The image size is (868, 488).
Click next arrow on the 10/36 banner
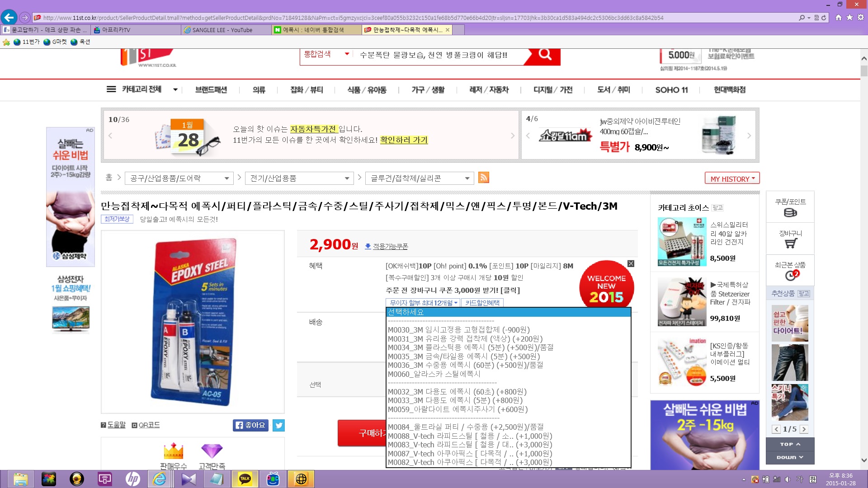512,136
